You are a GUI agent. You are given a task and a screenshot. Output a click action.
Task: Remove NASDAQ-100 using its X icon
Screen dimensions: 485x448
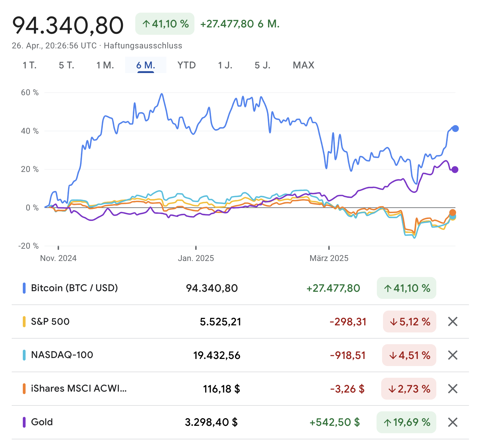point(452,355)
